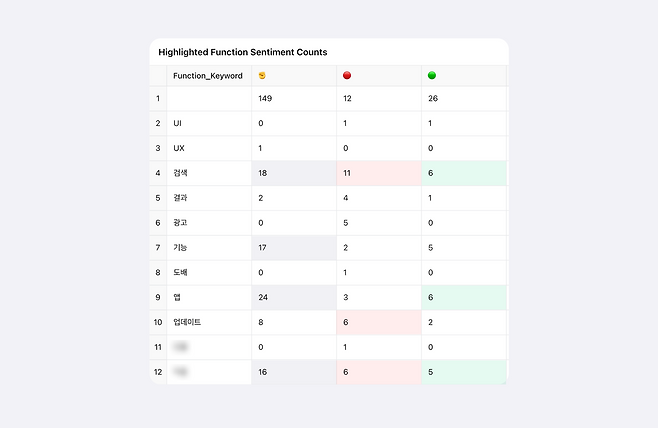Select the Function_Keyword column header
This screenshot has height=428, width=658.
(x=207, y=76)
